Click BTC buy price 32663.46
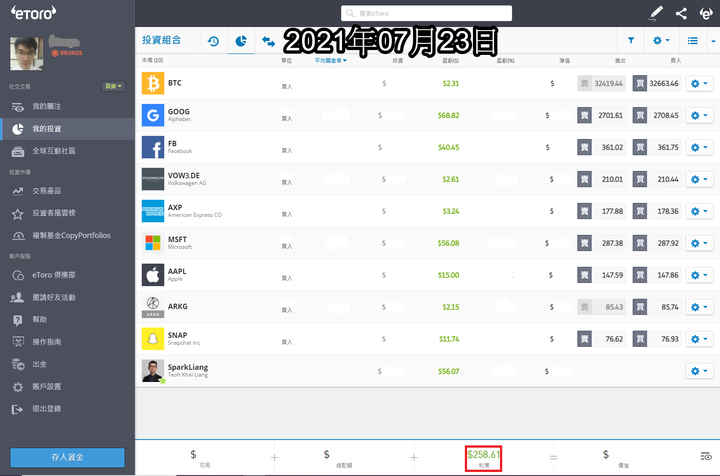This screenshot has height=476, width=720. pyautogui.click(x=657, y=84)
